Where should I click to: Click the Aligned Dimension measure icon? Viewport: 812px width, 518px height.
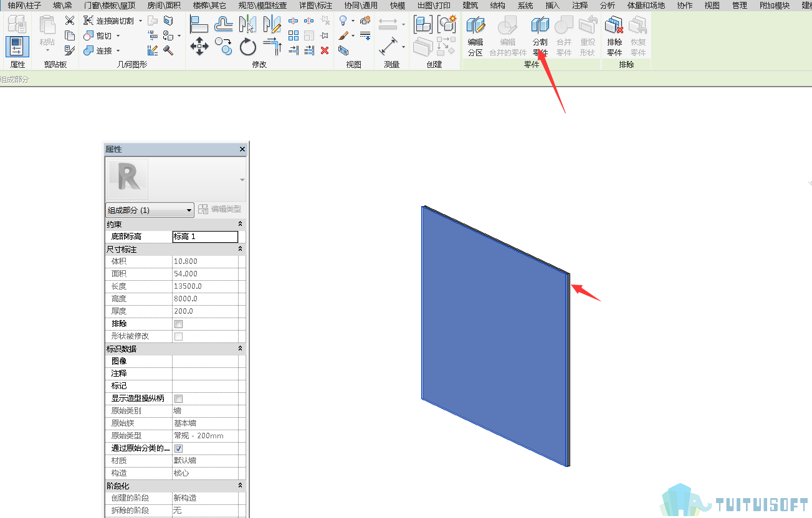click(x=389, y=47)
